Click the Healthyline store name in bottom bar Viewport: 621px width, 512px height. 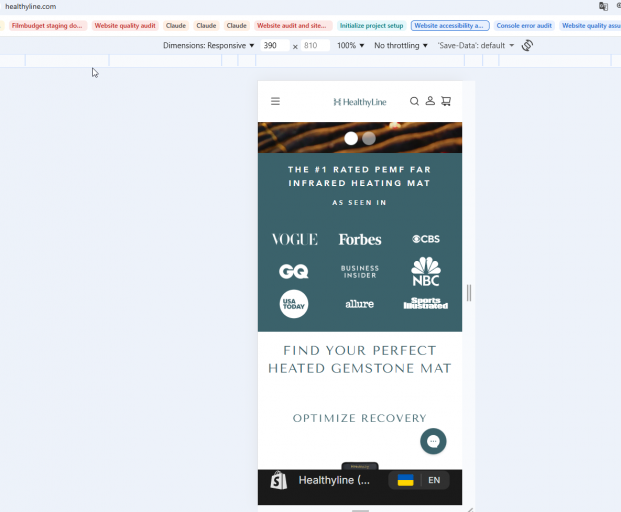point(334,480)
